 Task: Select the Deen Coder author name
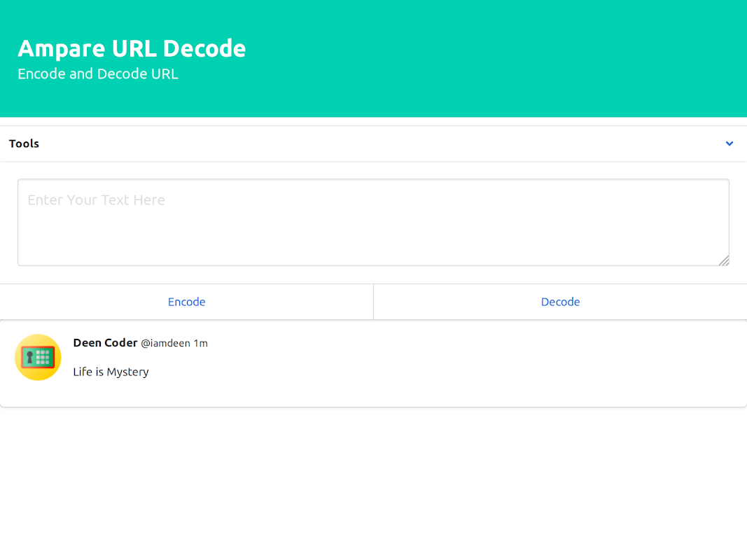(x=105, y=343)
